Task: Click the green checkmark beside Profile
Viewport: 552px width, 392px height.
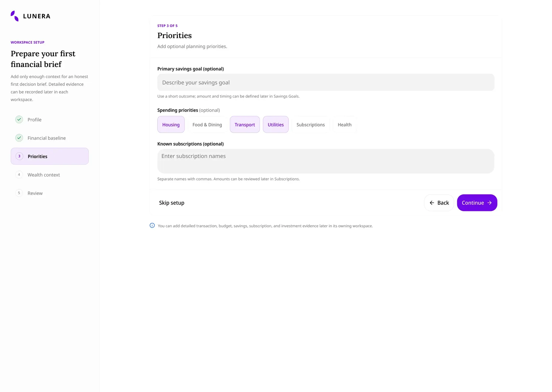Action: (19, 119)
